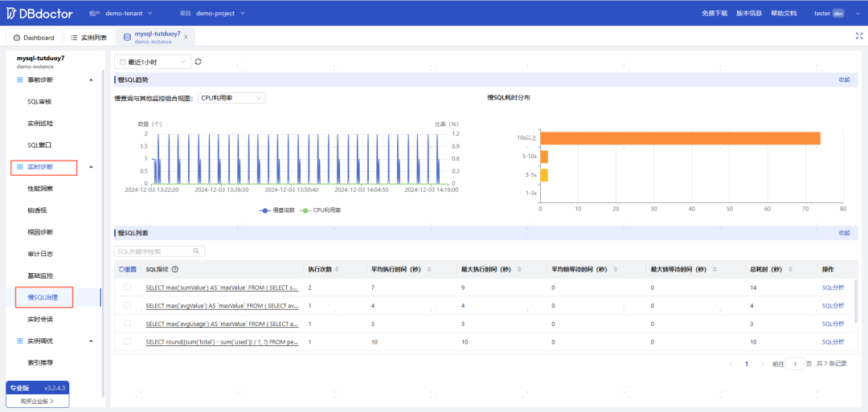The height and width of the screenshot is (412, 868).
Task: Click the DBdoctor logo
Action: point(39,13)
